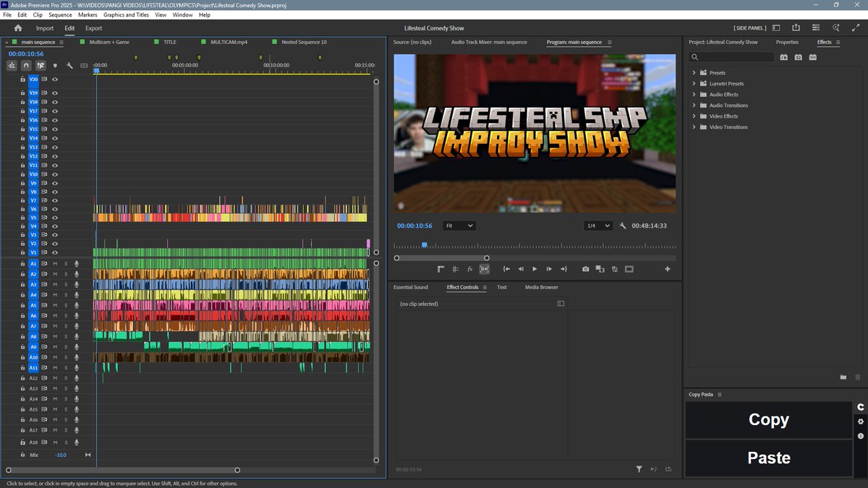This screenshot has width=868, height=488.
Task: Open Program Monitor settings wrench
Action: click(623, 226)
